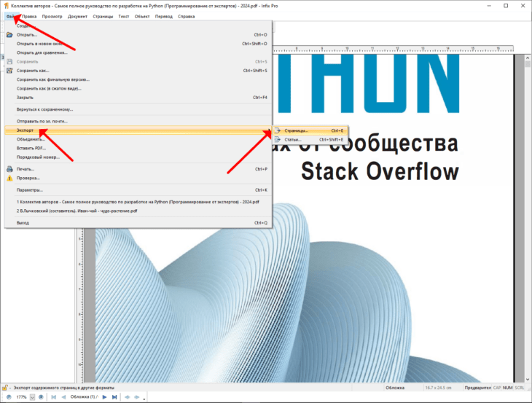Choose Сохранить как (в сжатом виде)...

[138, 88]
